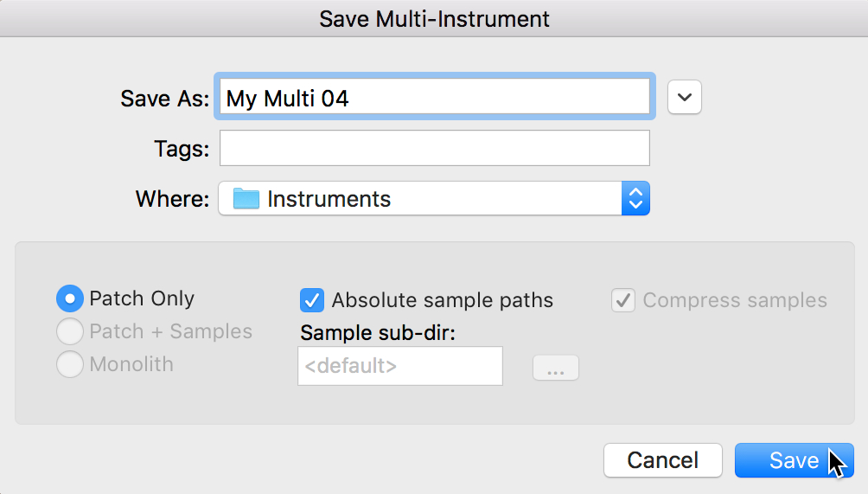
Task: Click the Save Multi-Instrument title bar
Action: tap(434, 19)
